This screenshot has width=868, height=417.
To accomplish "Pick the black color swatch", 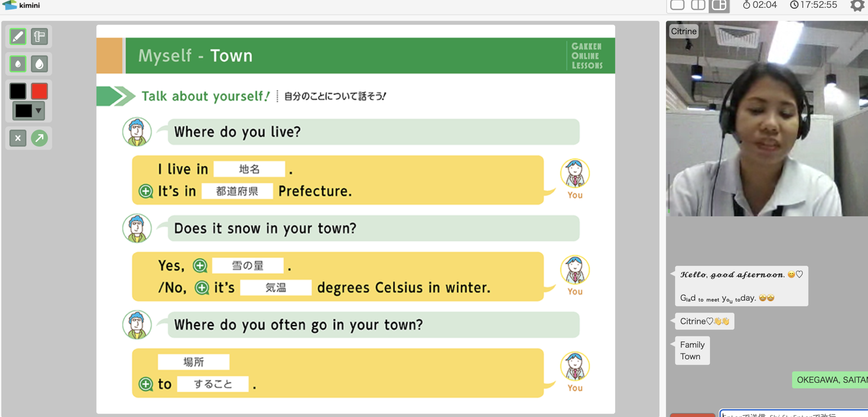I will point(18,91).
